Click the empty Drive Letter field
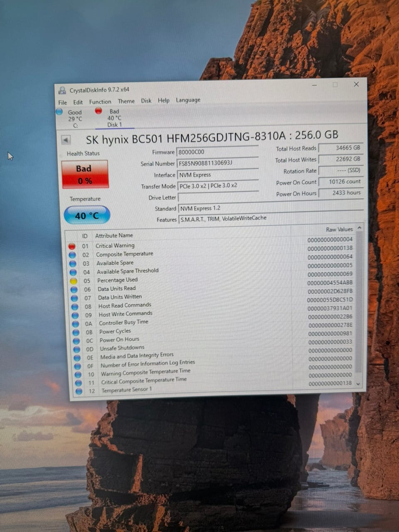Screen dimensions: 399x532 click(219, 197)
